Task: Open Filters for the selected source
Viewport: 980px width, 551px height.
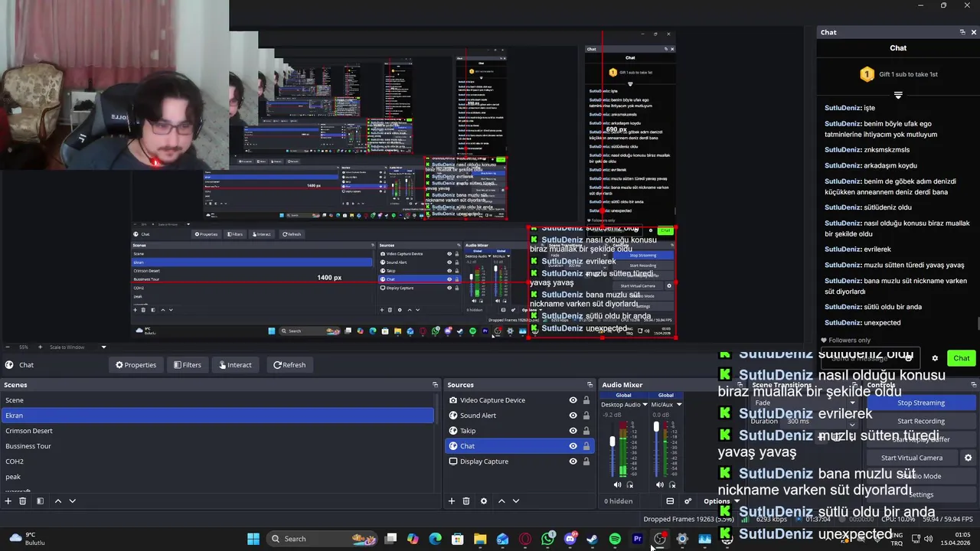Action: coord(187,365)
